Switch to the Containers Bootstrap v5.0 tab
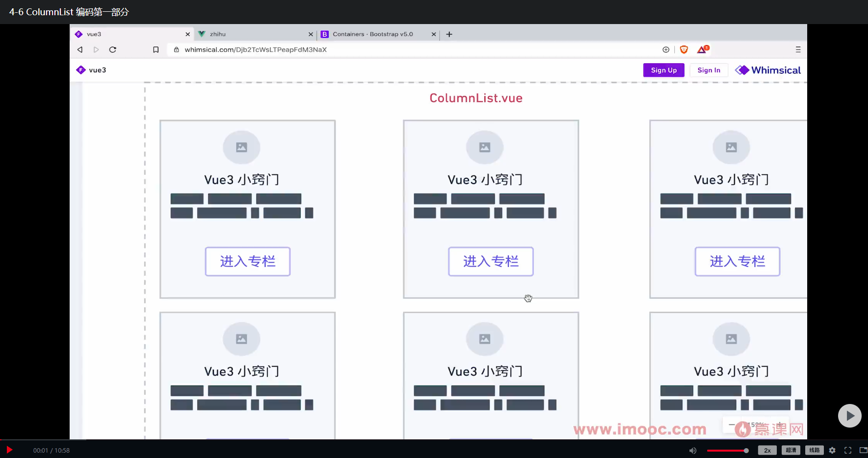Viewport: 868px width, 458px height. 378,34
